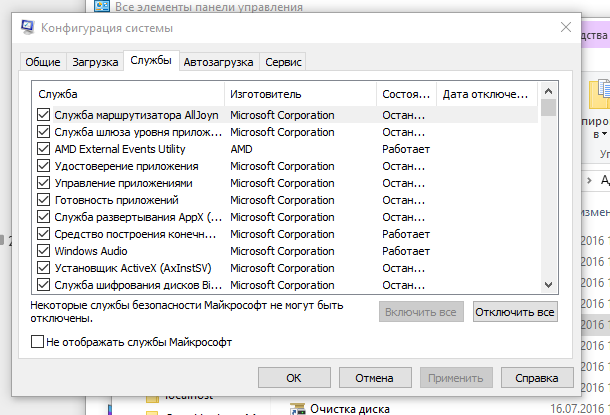This screenshot has width=610, height=415.
Task: Uncheck Установщик ActiveX (AxInstSV) checkbox
Action: click(x=43, y=268)
